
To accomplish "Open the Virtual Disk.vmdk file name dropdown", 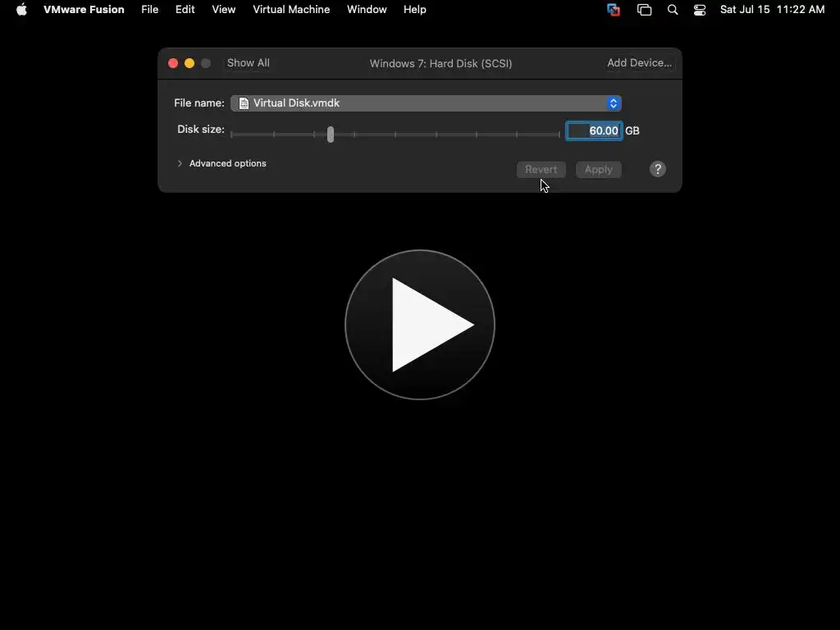I will click(x=426, y=103).
